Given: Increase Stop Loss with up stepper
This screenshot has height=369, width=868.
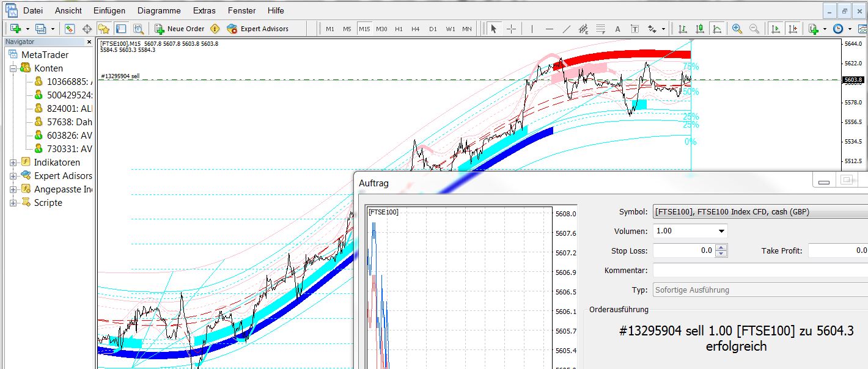Looking at the screenshot, I should click(x=721, y=247).
